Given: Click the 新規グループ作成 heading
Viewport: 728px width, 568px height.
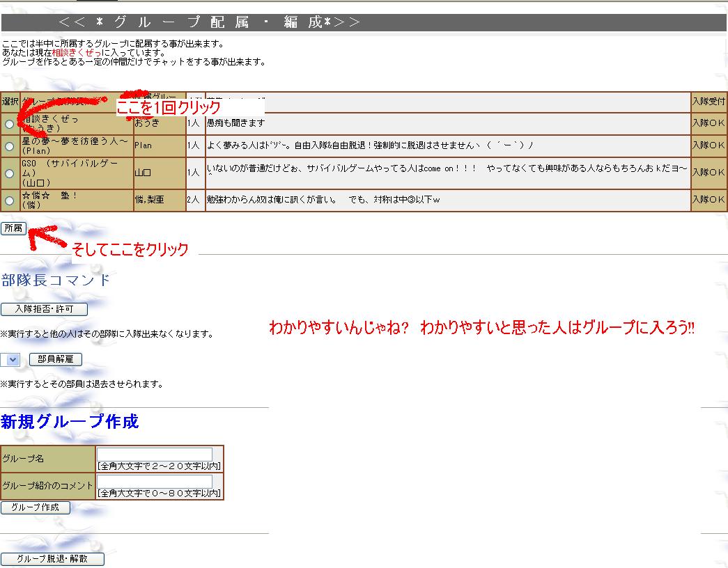Looking at the screenshot, I should (70, 422).
